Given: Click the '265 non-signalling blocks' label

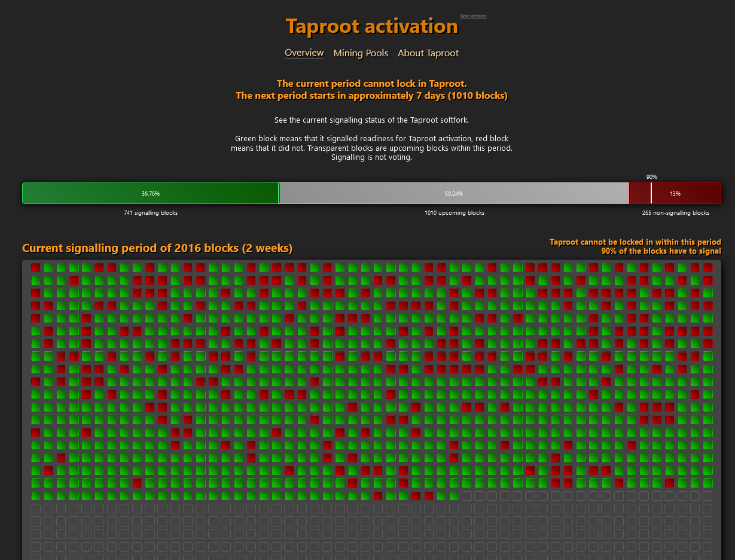Looking at the screenshot, I should (676, 213).
